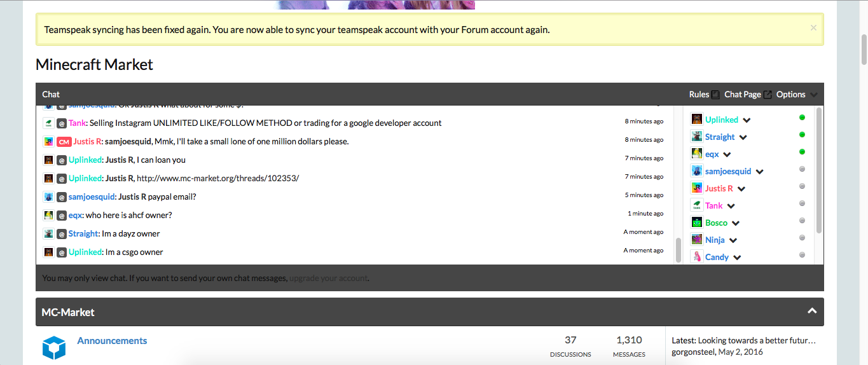Expand samjoesquid's dropdown in the user list
The height and width of the screenshot is (365, 868).
[x=759, y=172]
